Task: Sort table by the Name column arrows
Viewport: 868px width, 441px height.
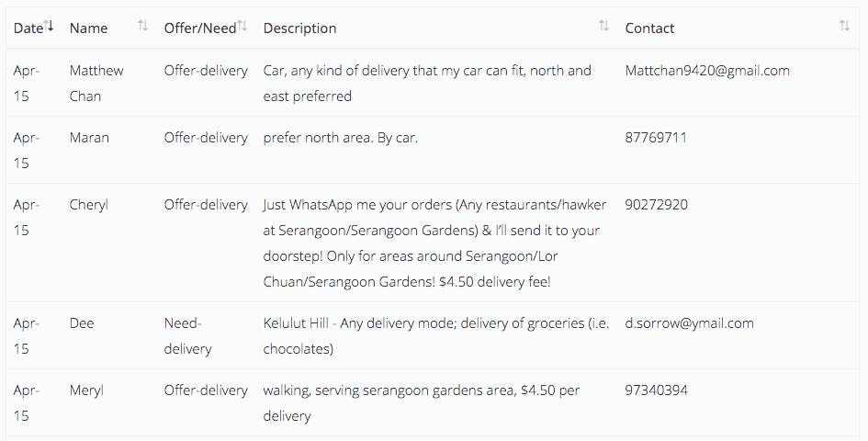Action: (x=142, y=26)
